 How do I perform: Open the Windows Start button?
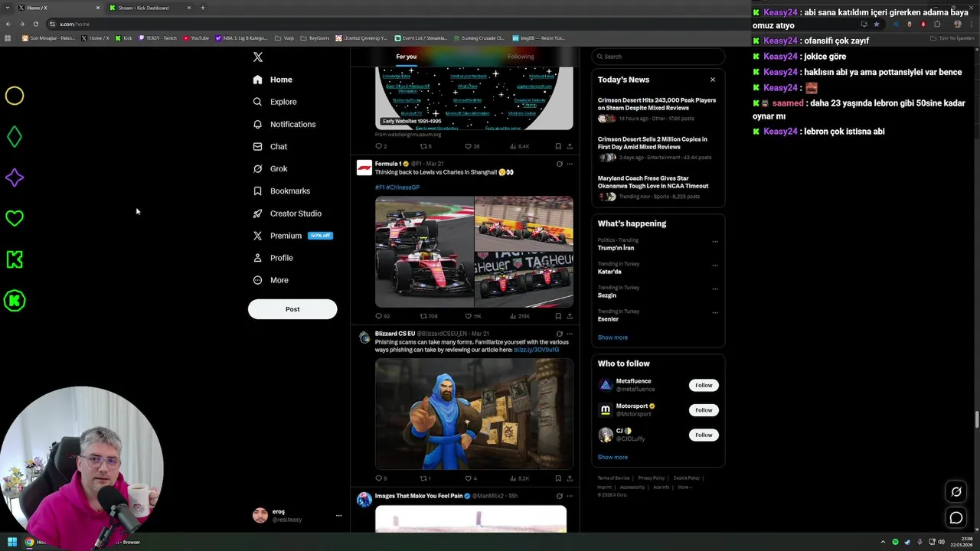(12, 542)
